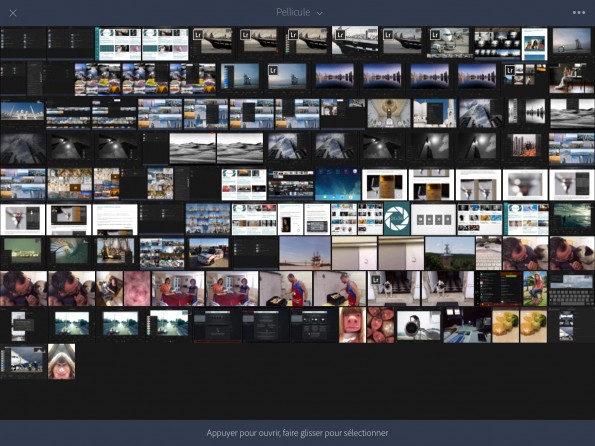Open the camera lens close-up photo
The image size is (595, 446).
tap(419, 325)
